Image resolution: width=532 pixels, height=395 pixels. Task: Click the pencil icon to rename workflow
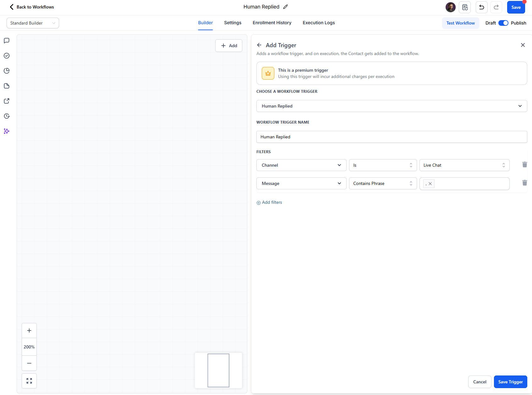[x=285, y=7]
